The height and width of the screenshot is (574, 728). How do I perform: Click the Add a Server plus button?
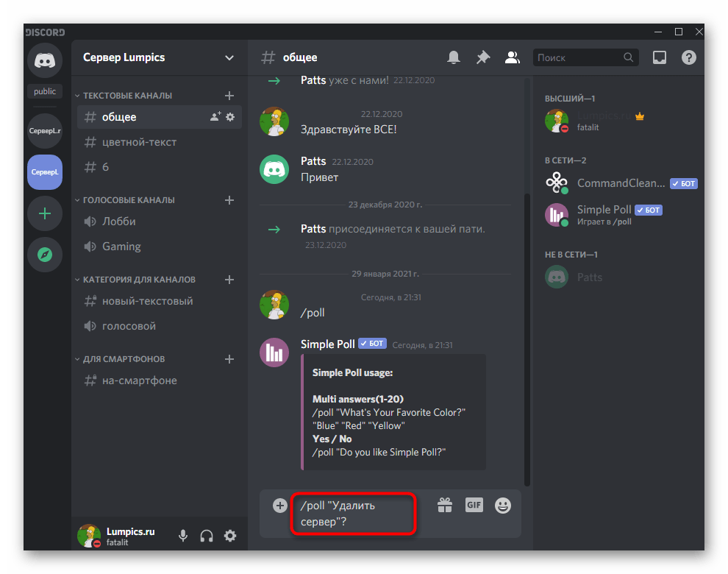(45, 213)
